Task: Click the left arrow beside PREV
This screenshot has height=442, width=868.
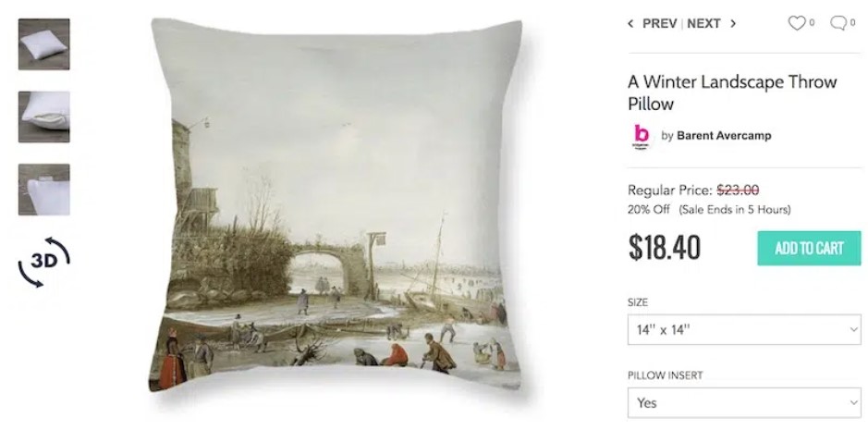Action: (630, 23)
